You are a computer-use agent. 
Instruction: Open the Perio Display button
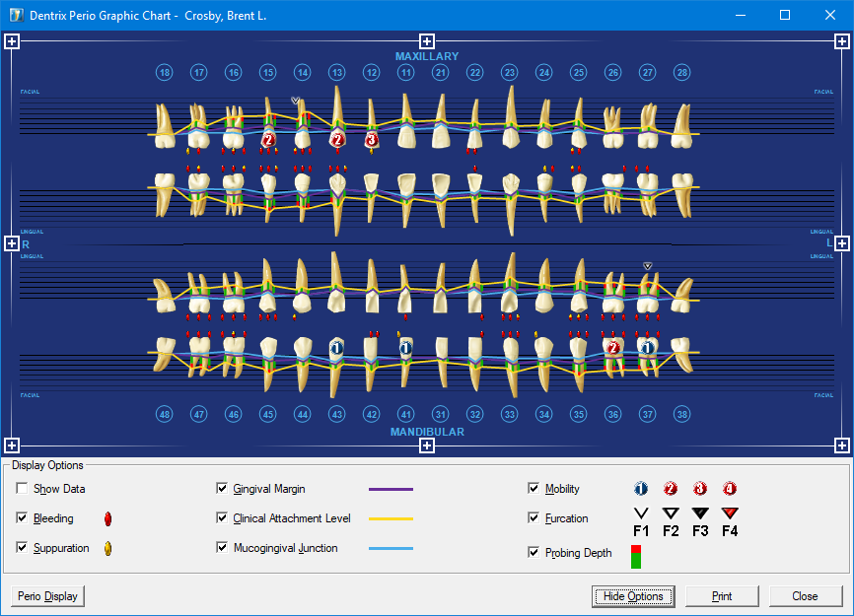pyautogui.click(x=48, y=596)
